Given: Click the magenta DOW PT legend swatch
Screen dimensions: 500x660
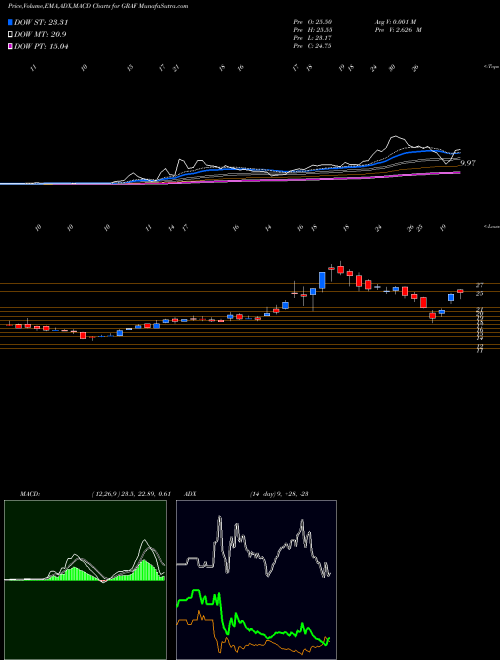Looking at the screenshot, I should 11,46.
